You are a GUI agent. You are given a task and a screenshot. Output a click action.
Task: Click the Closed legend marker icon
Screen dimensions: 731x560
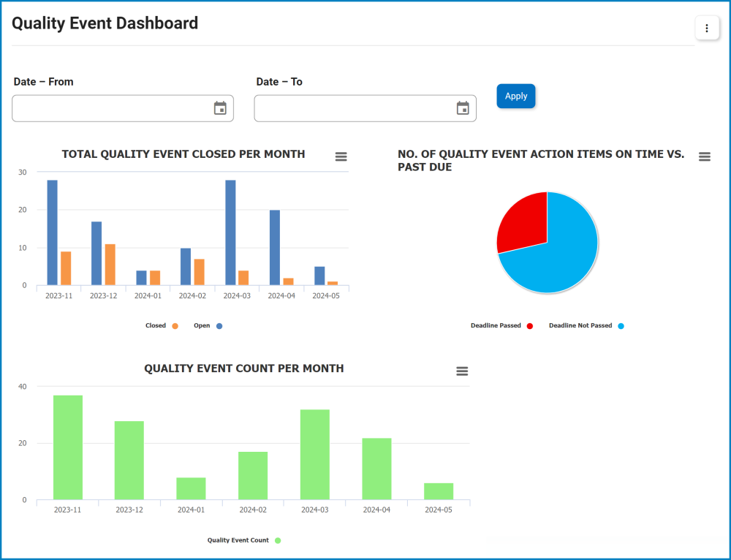pyautogui.click(x=175, y=325)
